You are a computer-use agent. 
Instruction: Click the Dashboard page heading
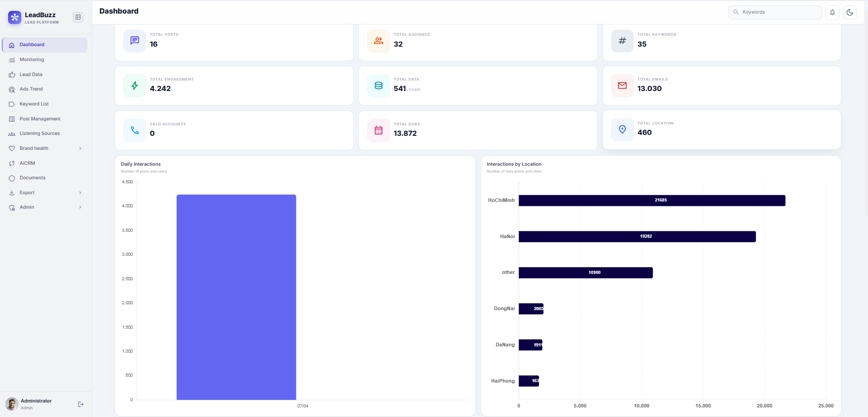(x=119, y=11)
